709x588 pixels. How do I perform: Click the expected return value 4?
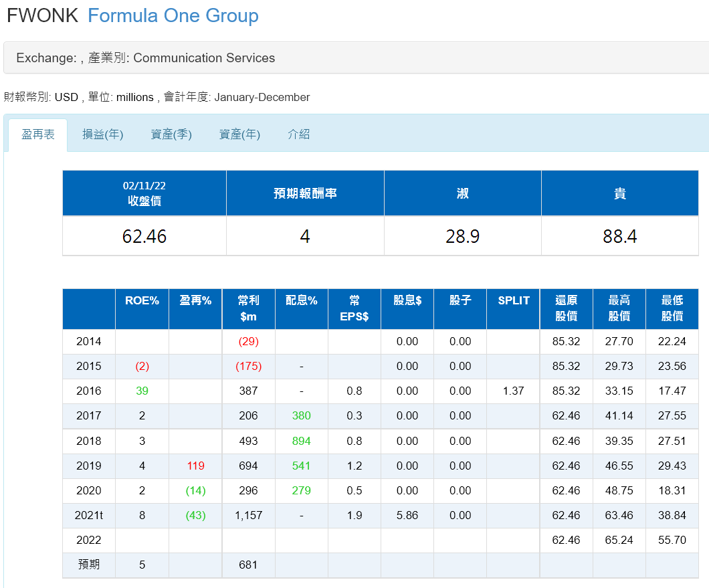tap(305, 236)
